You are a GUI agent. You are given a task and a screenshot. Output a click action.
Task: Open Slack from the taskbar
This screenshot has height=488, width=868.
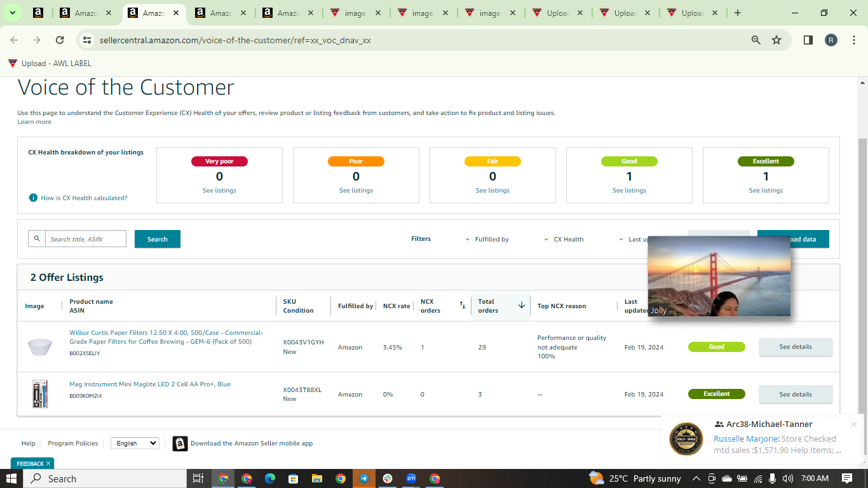(388, 478)
